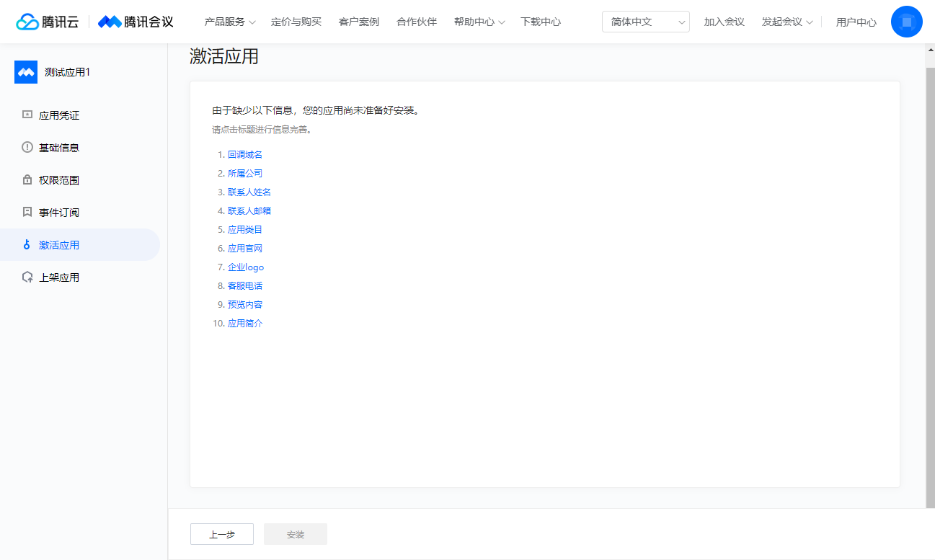
Task: Click the 请点击标题进行信息完善 hint text
Action: (x=262, y=130)
